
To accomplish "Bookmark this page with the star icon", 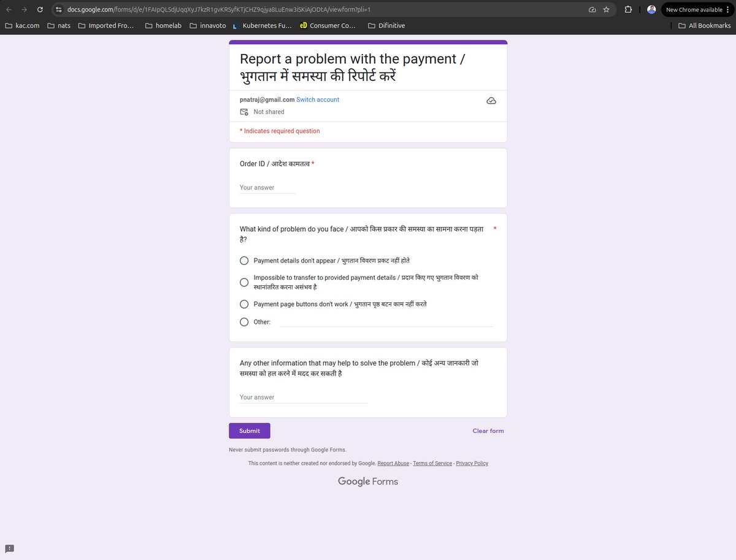I will click(x=606, y=10).
